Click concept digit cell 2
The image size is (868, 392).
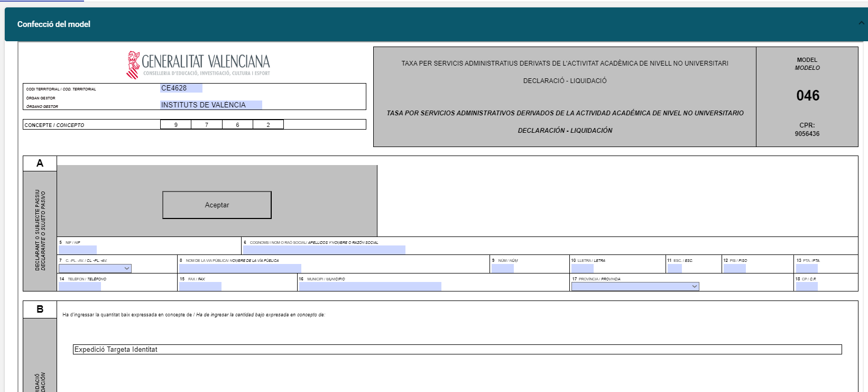(268, 125)
